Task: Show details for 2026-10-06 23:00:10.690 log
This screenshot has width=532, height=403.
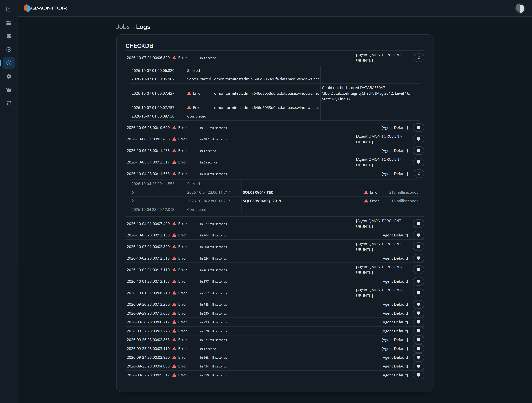Action: (418, 128)
